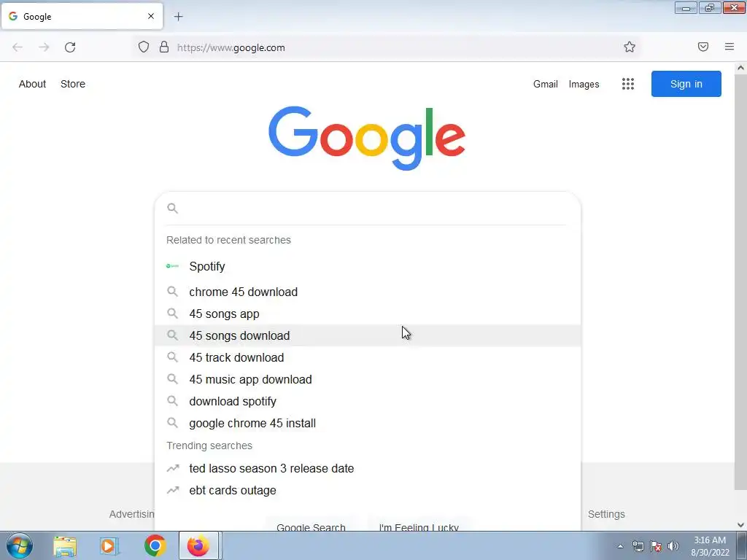Bookmark this page with the star icon
747x560 pixels.
pyautogui.click(x=630, y=47)
